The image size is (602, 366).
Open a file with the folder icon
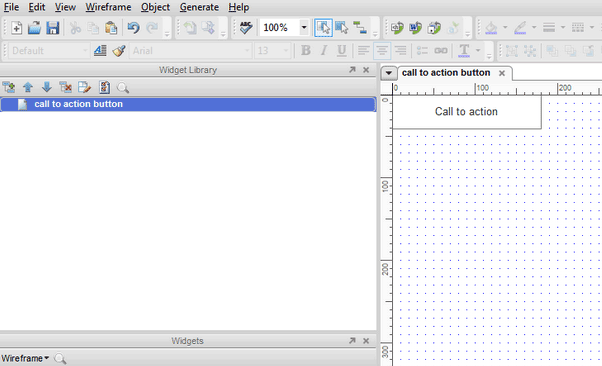coord(34,28)
